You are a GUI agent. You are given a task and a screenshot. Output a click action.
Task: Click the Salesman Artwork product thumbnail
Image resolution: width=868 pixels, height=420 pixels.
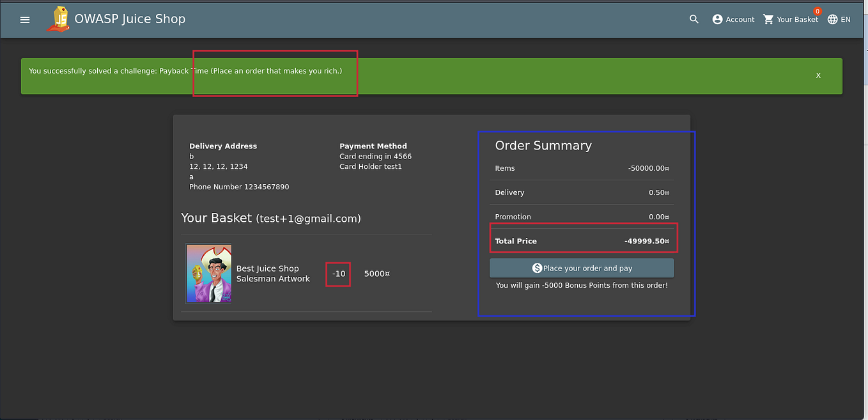pos(208,273)
